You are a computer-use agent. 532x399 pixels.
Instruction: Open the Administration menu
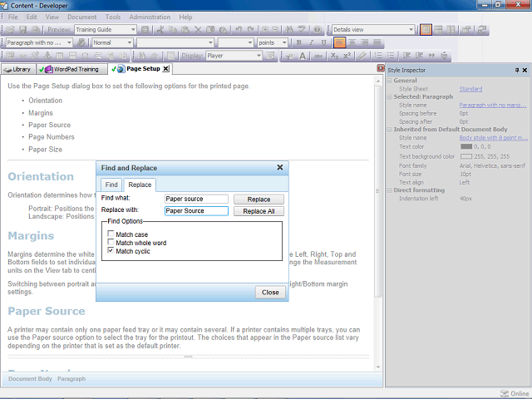click(x=150, y=17)
